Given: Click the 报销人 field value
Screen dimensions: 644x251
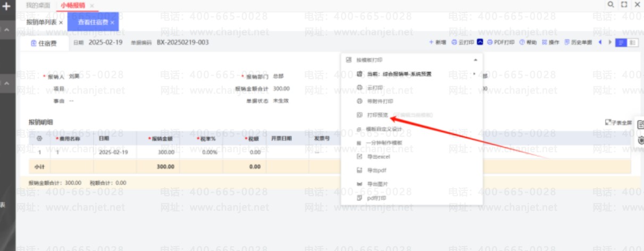Looking at the screenshot, I should point(74,77).
